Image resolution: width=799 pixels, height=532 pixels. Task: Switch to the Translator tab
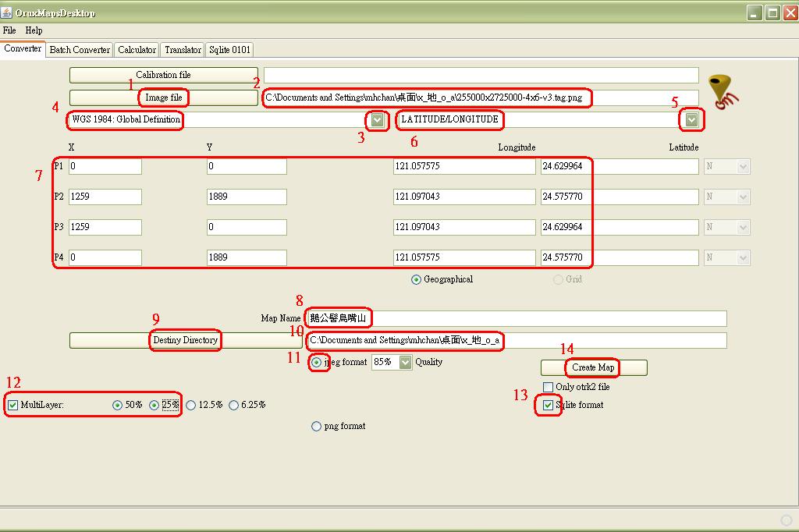[183, 49]
